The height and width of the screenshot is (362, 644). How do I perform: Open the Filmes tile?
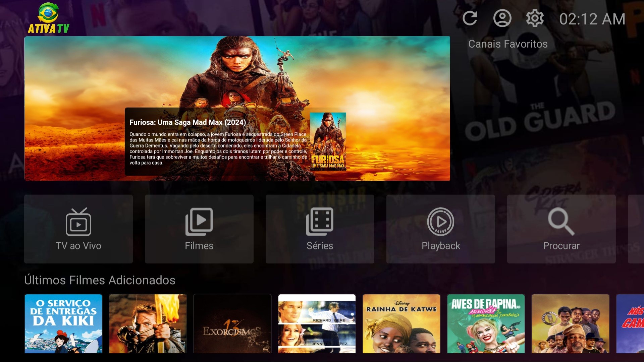click(199, 229)
